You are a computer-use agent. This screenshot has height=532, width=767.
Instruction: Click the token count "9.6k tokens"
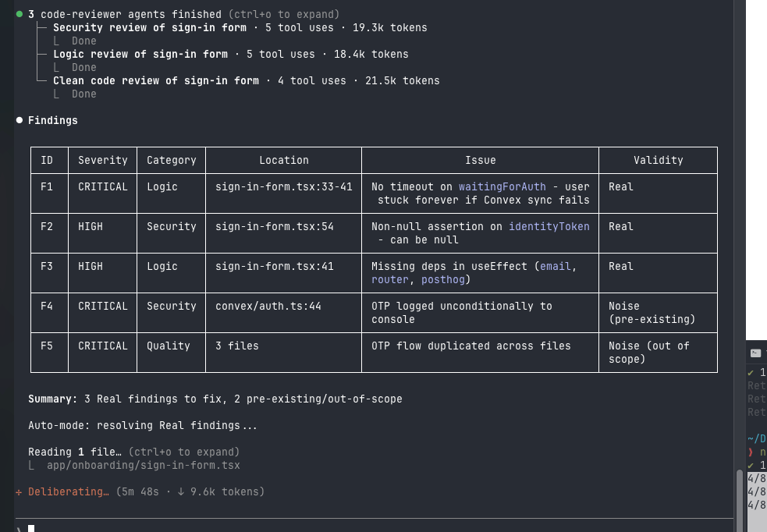click(x=224, y=492)
